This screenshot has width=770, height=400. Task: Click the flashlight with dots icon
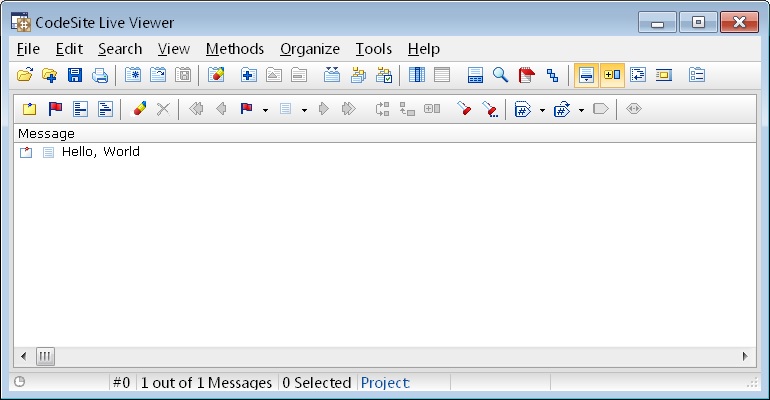click(490, 109)
